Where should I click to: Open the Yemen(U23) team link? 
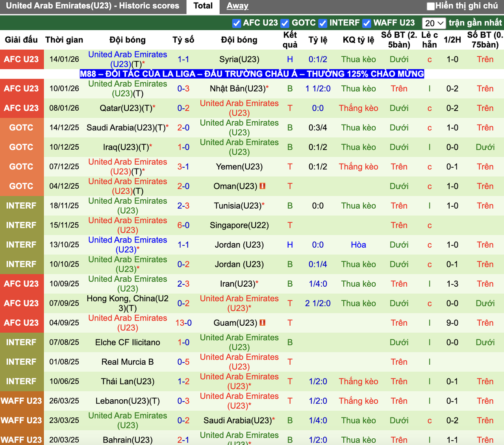point(239,167)
